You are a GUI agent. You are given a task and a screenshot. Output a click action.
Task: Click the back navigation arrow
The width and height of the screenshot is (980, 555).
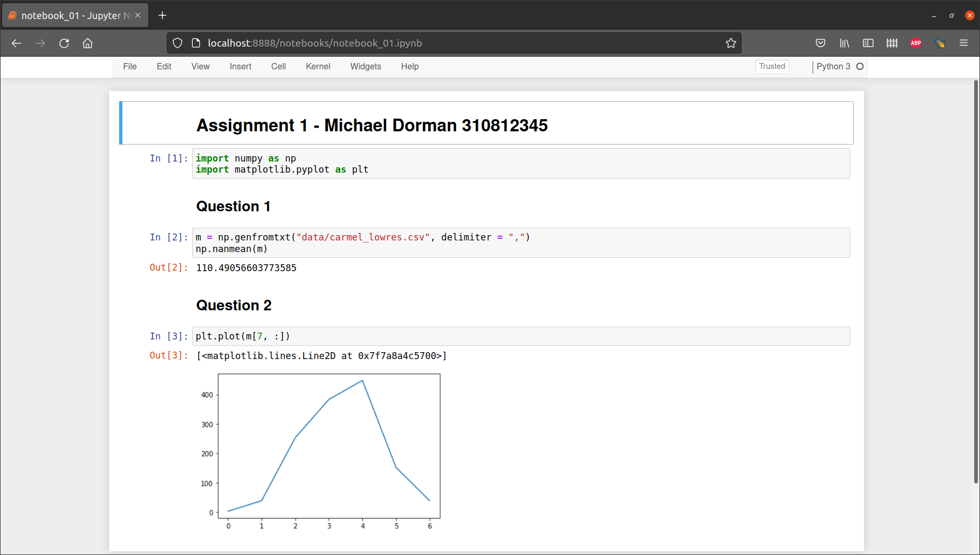(16, 43)
